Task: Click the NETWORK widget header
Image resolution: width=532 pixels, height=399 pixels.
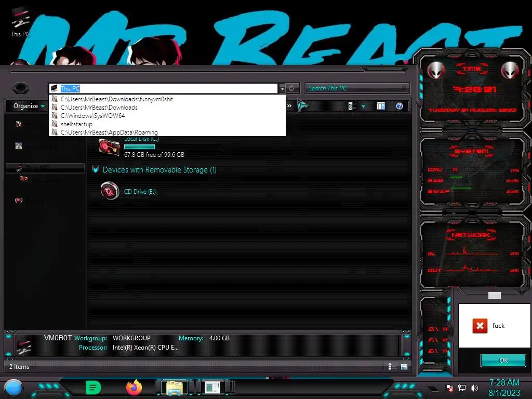Action: (x=471, y=235)
